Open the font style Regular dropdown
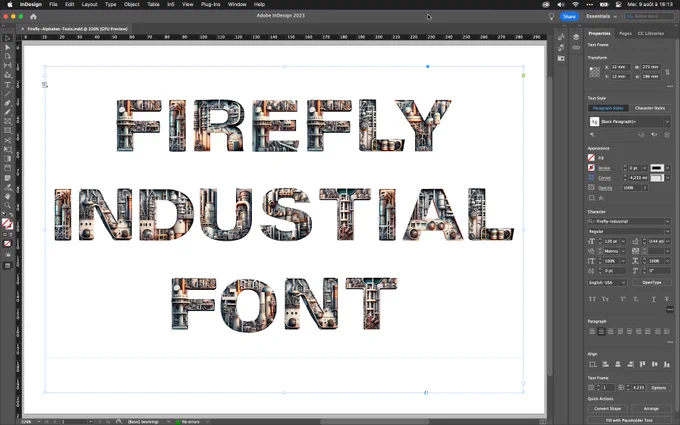The width and height of the screenshot is (680, 425). click(667, 232)
